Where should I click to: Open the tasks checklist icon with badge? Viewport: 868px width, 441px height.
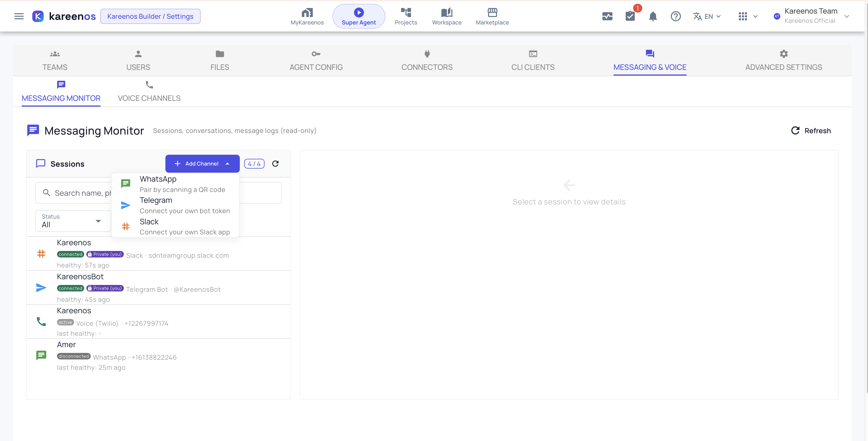coord(630,16)
